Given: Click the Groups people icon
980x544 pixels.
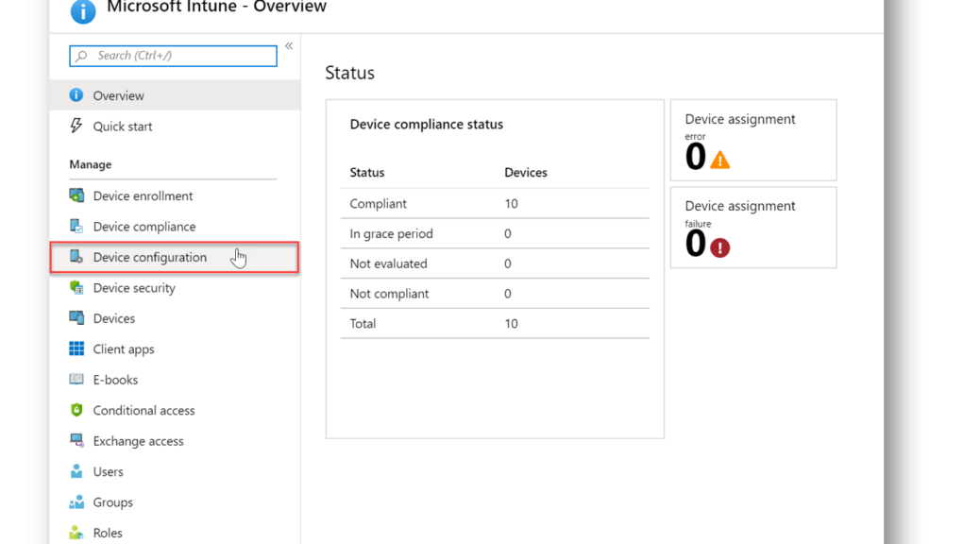Looking at the screenshot, I should [76, 501].
